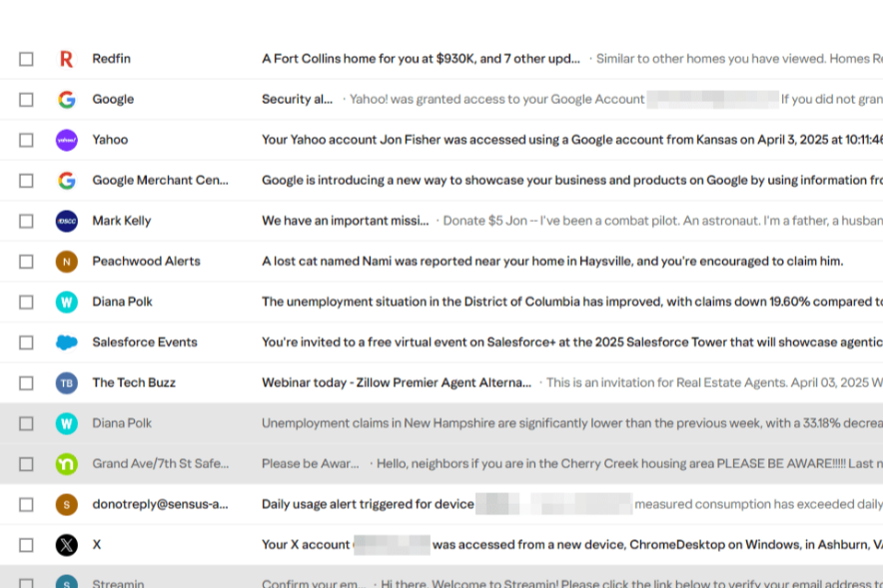This screenshot has width=883, height=588.
Task: Tick the checkbox for The Tech Buzz
Action: point(26,382)
